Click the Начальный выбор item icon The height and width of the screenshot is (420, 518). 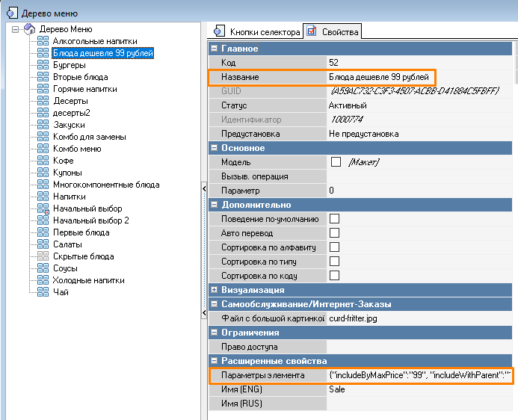[x=43, y=209]
